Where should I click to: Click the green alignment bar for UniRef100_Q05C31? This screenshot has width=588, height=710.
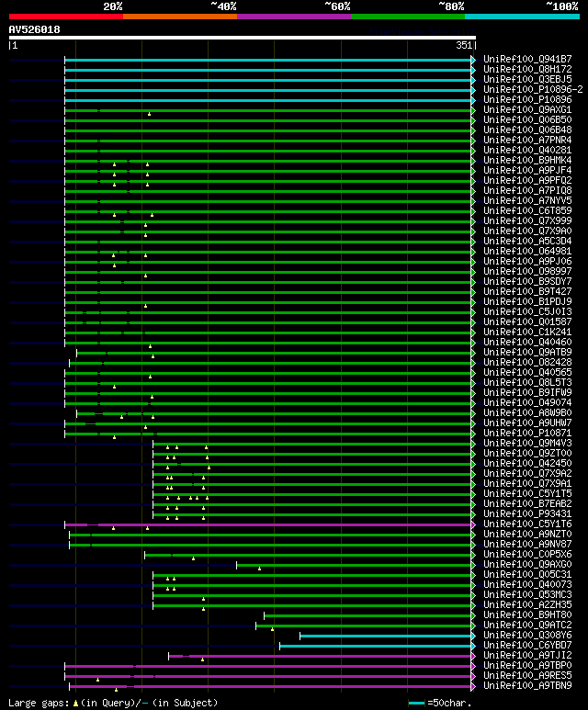312,575
